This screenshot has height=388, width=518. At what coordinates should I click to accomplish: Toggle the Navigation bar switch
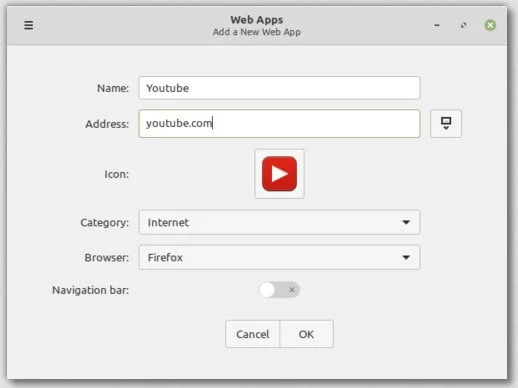coord(279,290)
